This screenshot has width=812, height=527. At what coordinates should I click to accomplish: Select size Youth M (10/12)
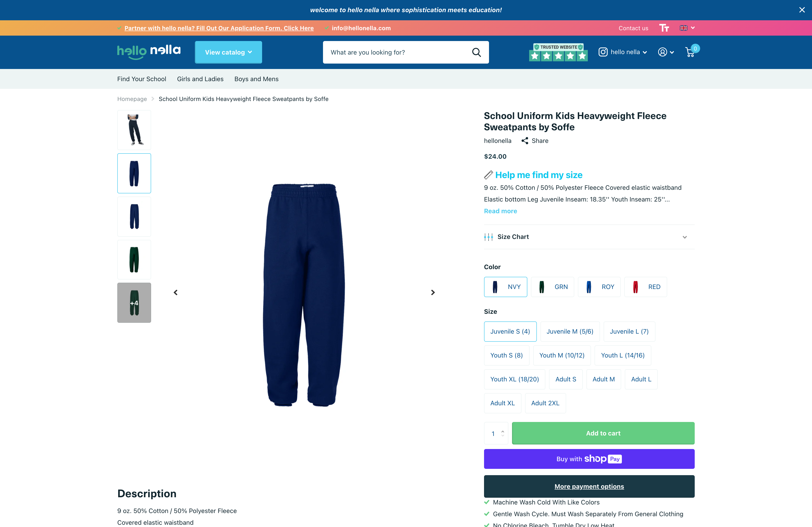pos(562,355)
